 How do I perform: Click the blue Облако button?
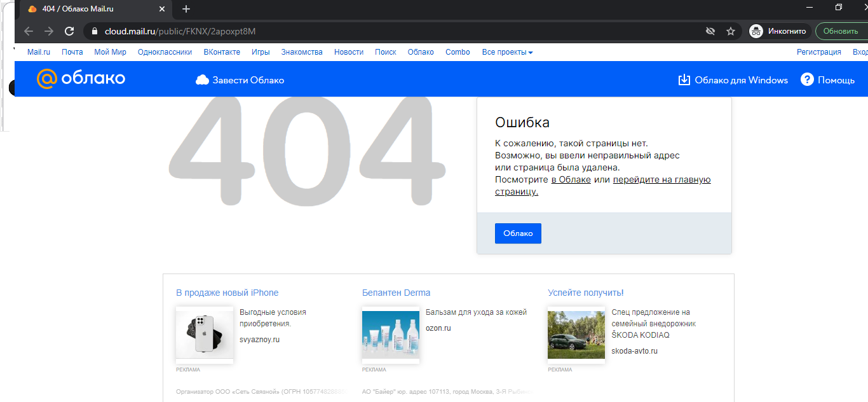point(518,233)
